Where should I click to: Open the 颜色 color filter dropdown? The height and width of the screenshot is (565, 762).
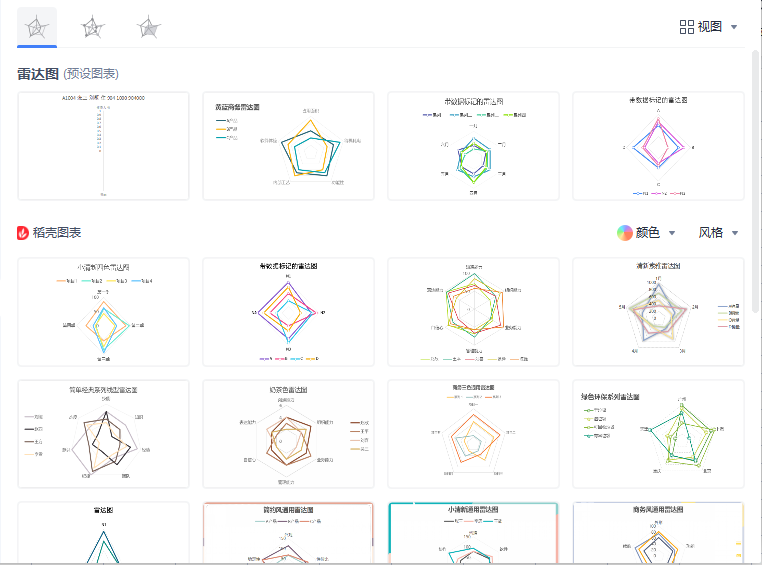[x=646, y=233]
